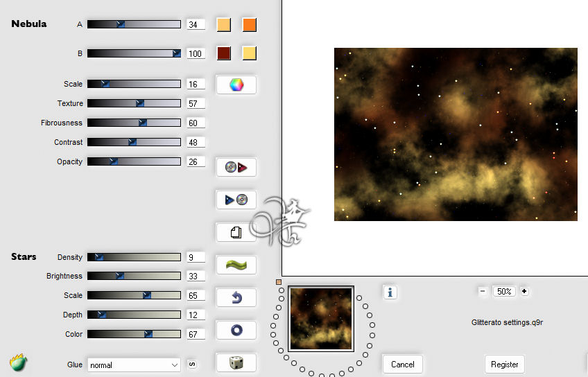Screen dimensions: 588x377
Task: Click the Stars Density slider
Action: (x=134, y=257)
